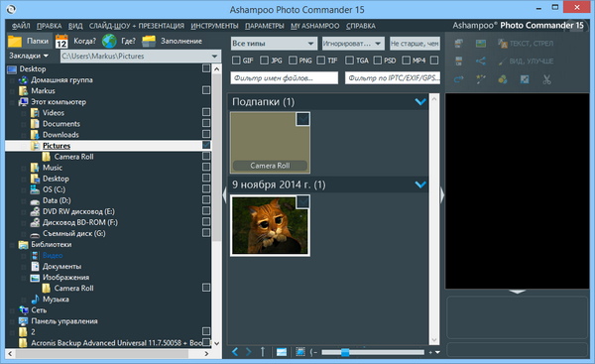This screenshot has height=364, width=595.
Task: Open the СПРАВКА menu
Action: tap(361, 26)
